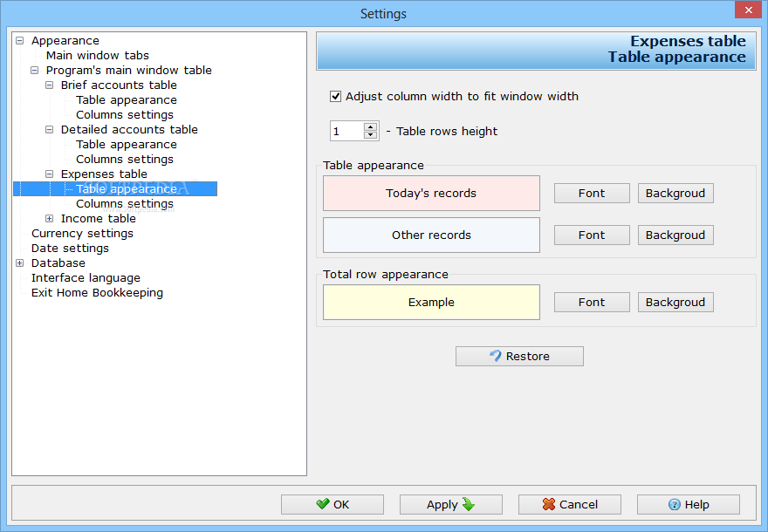768x532 pixels.
Task: Open Backgroud picker for Other records
Action: point(675,235)
